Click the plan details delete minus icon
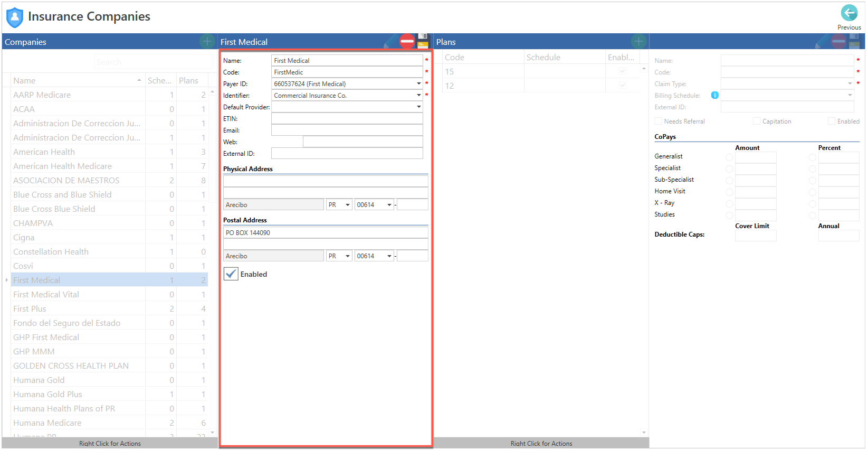The width and height of the screenshot is (868, 450). (838, 41)
